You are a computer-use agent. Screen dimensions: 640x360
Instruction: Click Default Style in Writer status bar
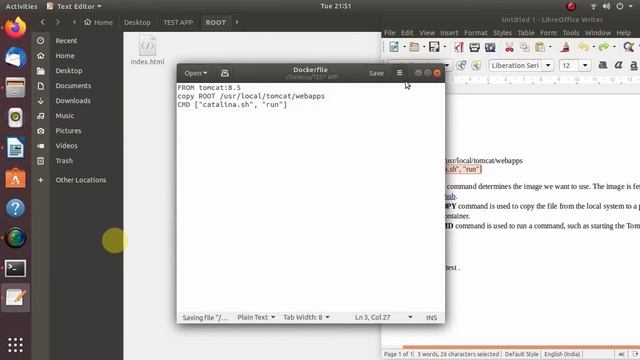pyautogui.click(x=521, y=354)
